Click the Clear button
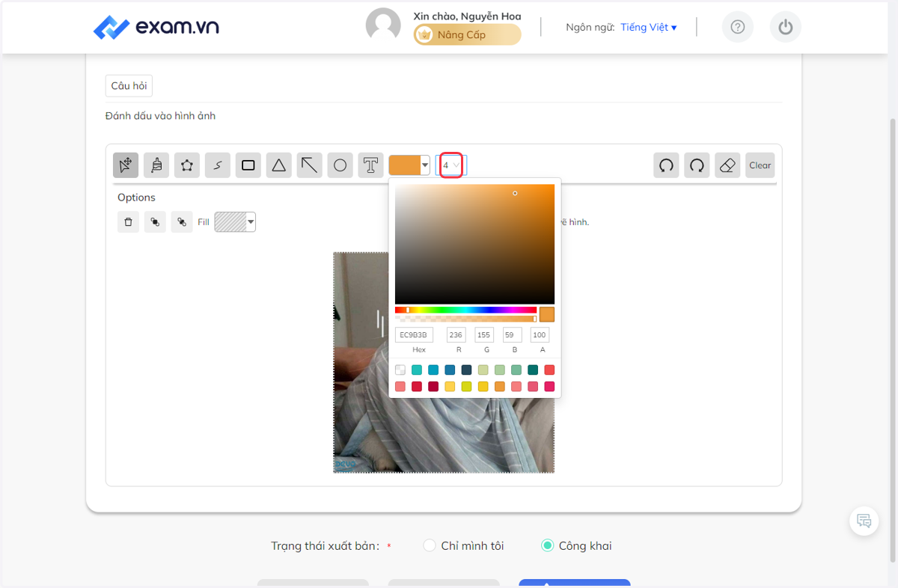Image resolution: width=898 pixels, height=588 pixels. coord(760,165)
